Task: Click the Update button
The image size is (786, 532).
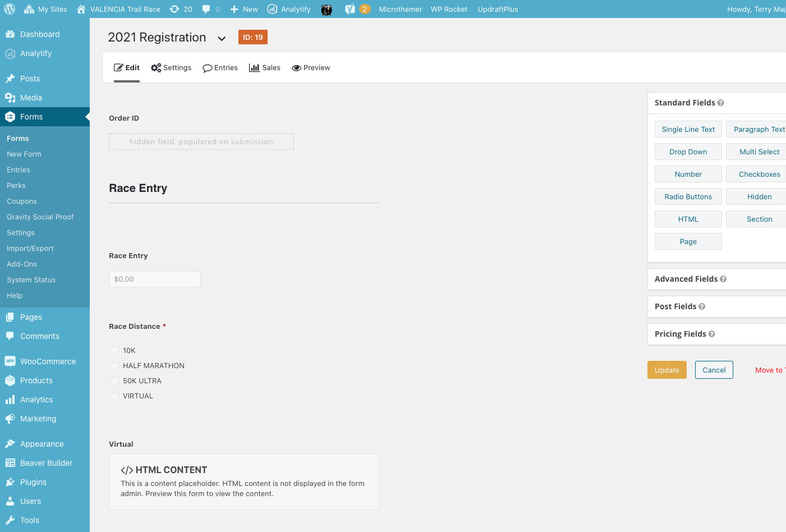Action: point(667,370)
